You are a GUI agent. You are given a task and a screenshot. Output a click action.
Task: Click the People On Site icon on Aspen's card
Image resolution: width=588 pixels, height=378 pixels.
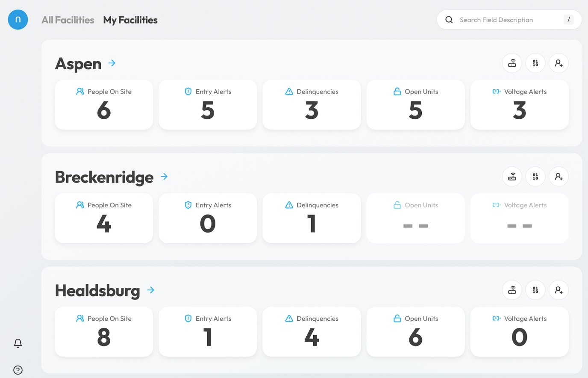pos(80,91)
